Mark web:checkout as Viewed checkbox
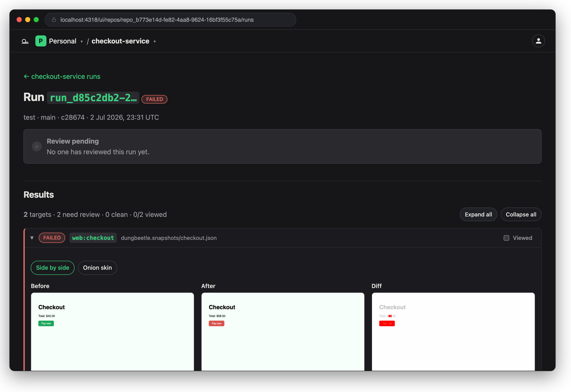Screen dimensions: 571x392 (x=506, y=238)
